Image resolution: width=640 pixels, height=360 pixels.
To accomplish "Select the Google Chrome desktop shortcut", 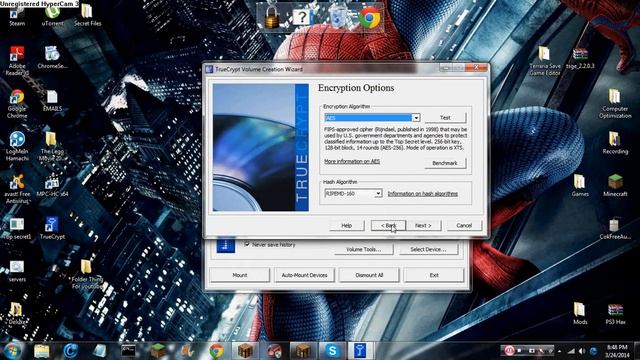I will coord(17,104).
